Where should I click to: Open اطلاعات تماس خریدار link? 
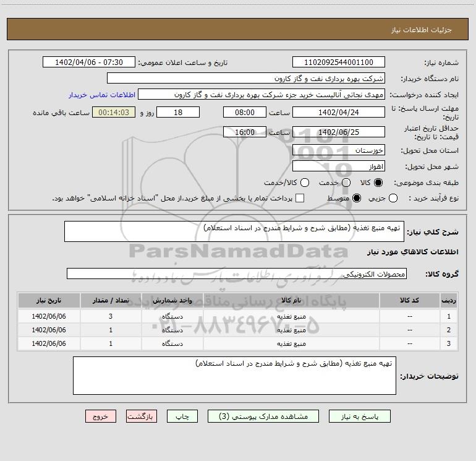pos(102,95)
